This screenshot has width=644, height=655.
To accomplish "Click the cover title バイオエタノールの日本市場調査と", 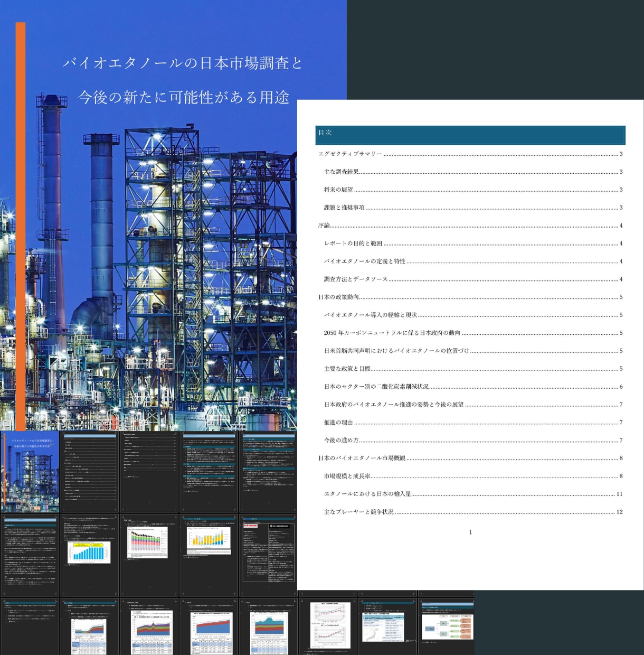I will (183, 63).
